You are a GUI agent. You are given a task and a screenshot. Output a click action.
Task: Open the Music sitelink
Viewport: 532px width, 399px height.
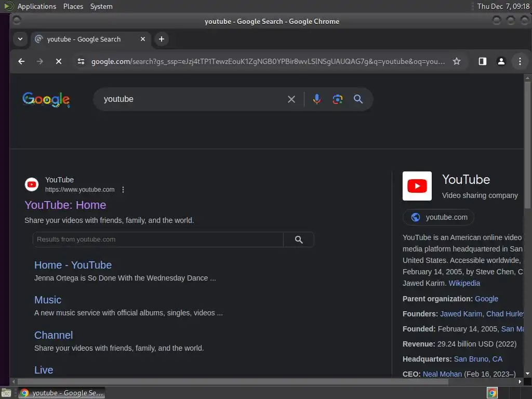coord(48,300)
